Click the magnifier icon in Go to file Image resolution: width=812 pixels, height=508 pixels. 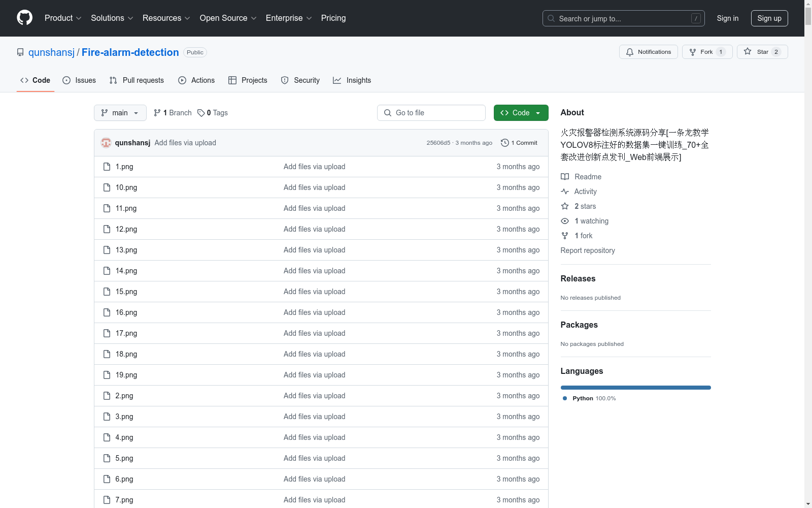coord(388,113)
